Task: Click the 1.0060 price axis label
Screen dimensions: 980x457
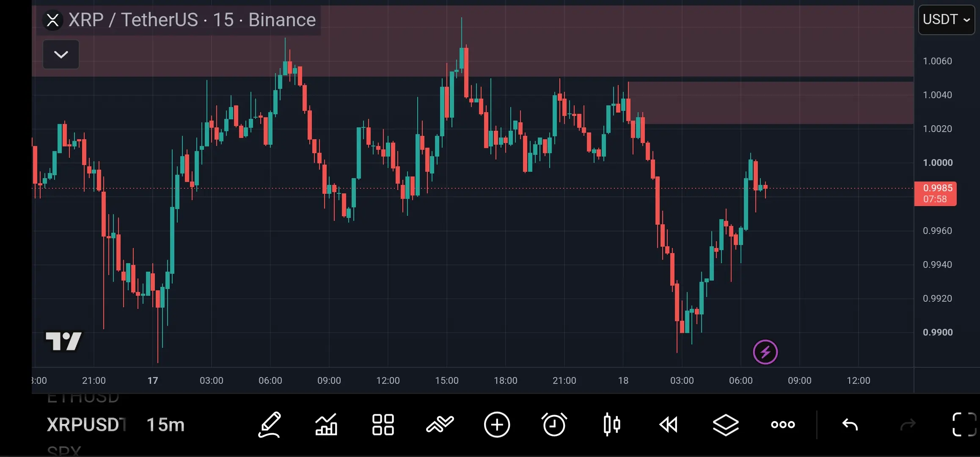Action: click(x=938, y=61)
